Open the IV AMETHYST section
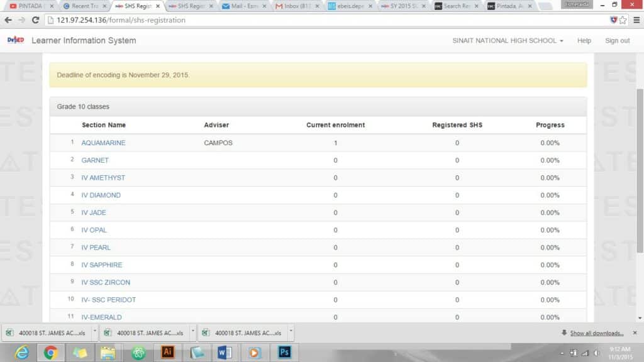 point(103,178)
